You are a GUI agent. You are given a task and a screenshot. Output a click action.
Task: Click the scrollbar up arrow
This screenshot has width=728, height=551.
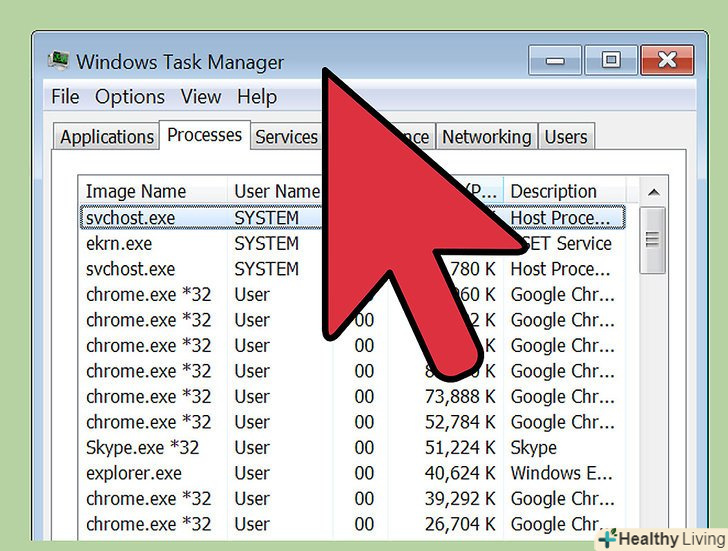click(653, 192)
